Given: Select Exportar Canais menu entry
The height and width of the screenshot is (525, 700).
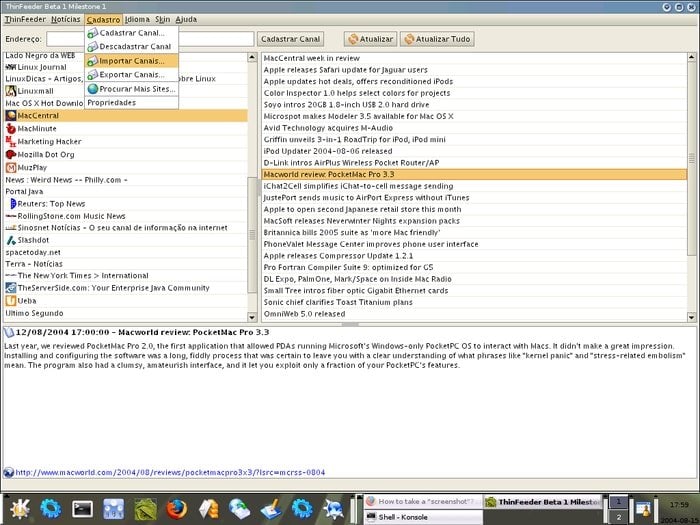Looking at the screenshot, I should tap(131, 75).
